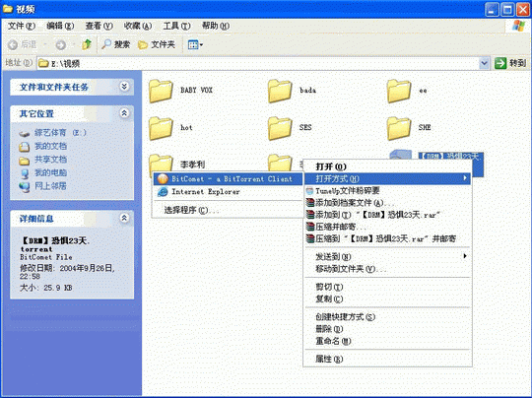Open with BitComet BitTorrent Client

tap(228, 179)
